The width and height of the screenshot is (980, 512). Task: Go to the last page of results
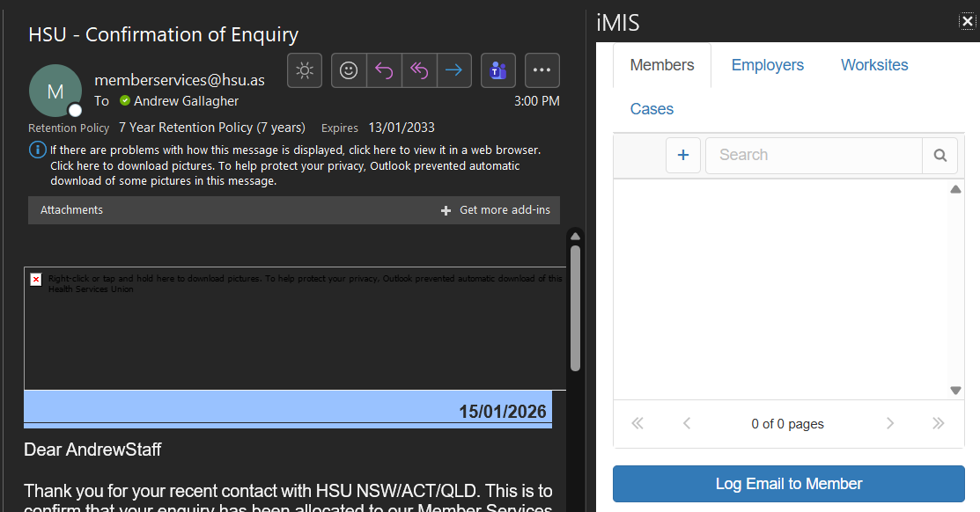938,424
